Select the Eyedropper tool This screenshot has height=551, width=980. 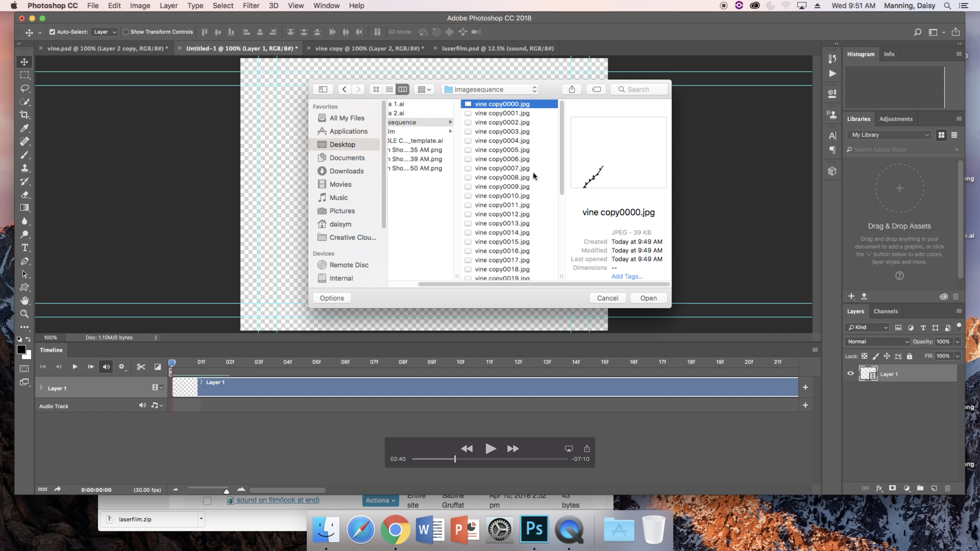[x=24, y=128]
